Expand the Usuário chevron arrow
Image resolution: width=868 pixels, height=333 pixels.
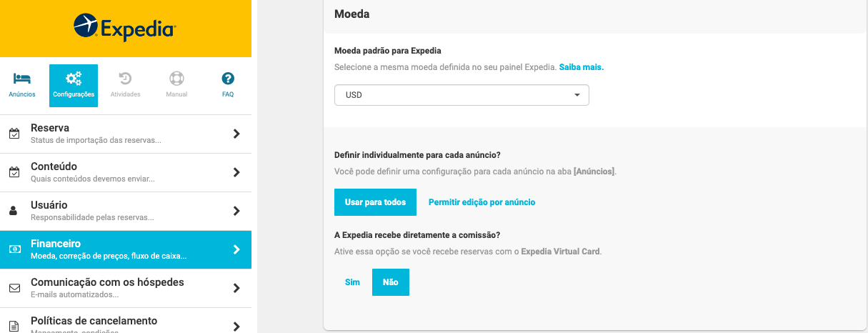tap(236, 211)
